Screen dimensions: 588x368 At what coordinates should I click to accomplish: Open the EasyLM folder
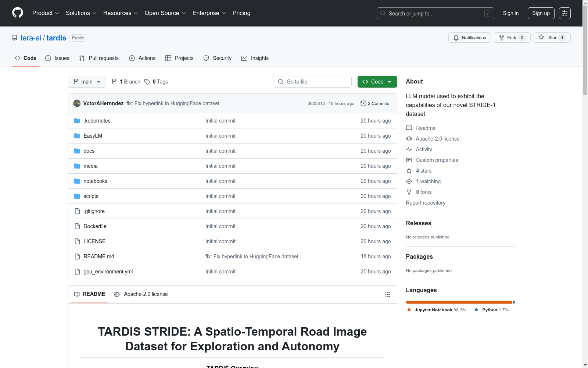pyautogui.click(x=93, y=136)
